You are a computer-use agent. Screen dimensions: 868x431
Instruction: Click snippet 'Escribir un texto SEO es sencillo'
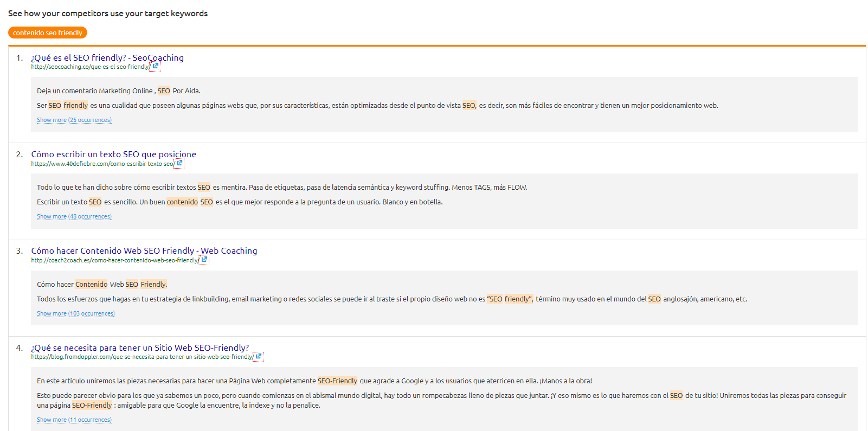tap(240, 202)
